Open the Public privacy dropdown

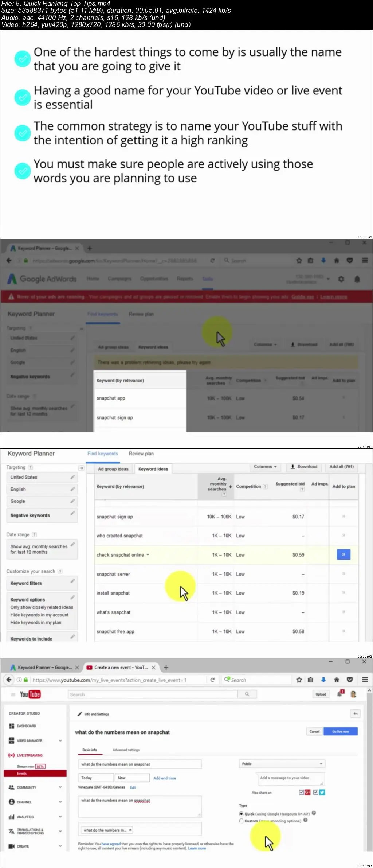pos(282,764)
